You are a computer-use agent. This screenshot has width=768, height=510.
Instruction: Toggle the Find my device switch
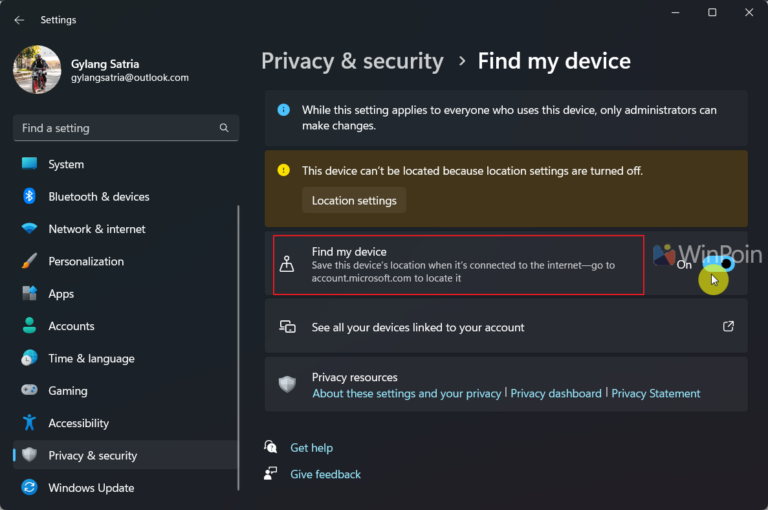click(719, 264)
